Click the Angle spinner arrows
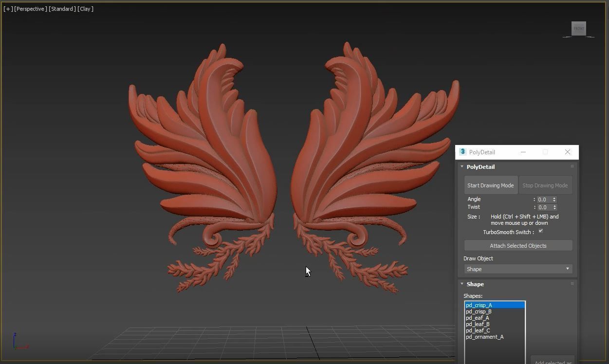Image resolution: width=609 pixels, height=364 pixels. pyautogui.click(x=554, y=200)
